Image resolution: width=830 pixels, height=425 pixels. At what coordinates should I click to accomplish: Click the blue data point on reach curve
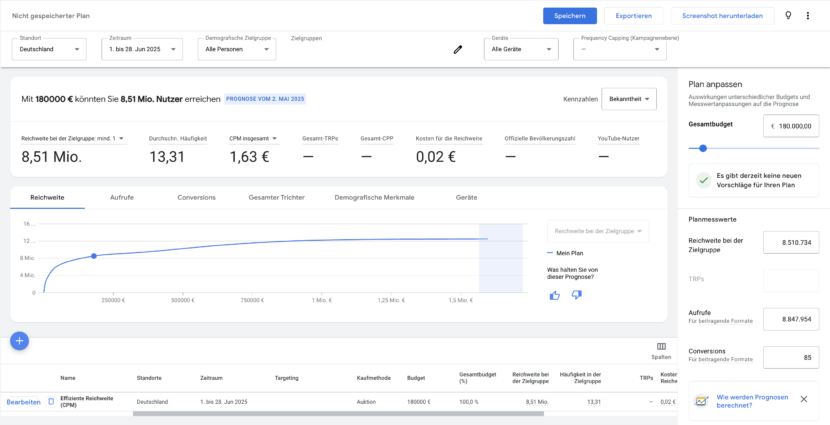coord(94,256)
